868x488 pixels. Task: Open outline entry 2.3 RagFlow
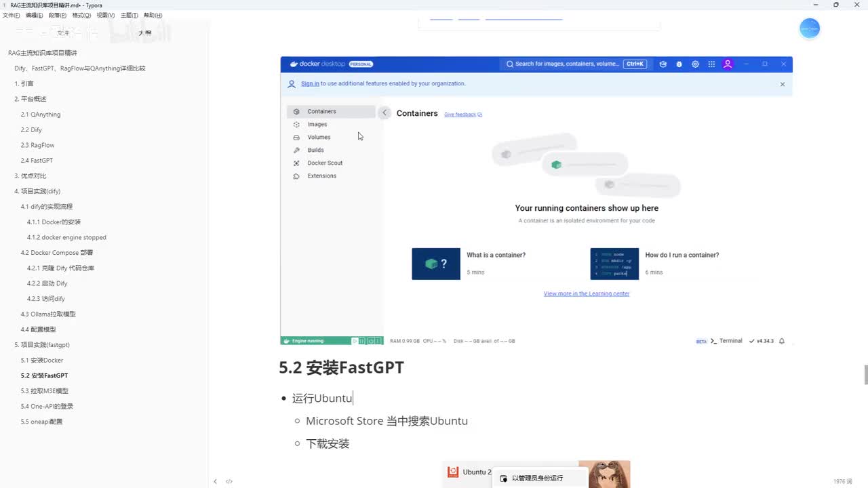(x=37, y=145)
